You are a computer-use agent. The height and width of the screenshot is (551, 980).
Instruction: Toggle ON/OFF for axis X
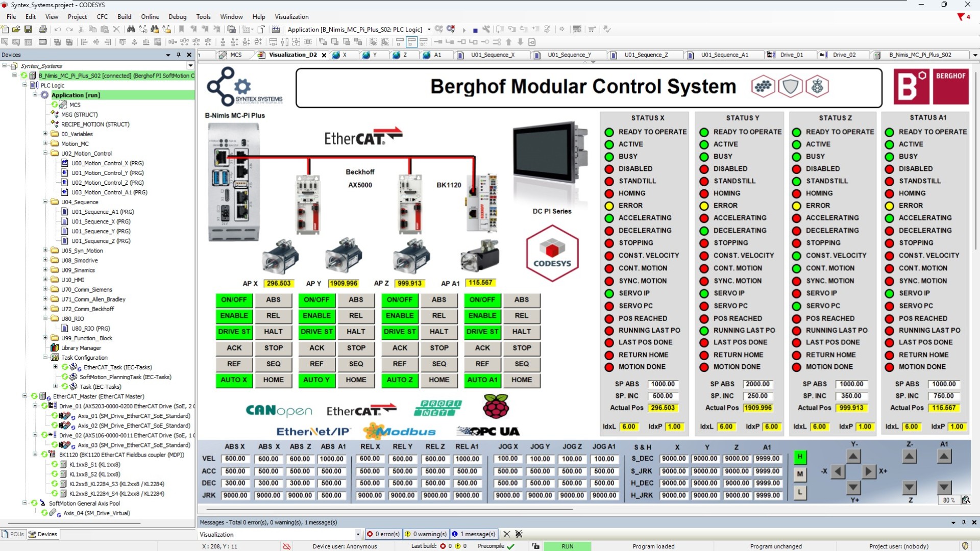pyautogui.click(x=234, y=300)
